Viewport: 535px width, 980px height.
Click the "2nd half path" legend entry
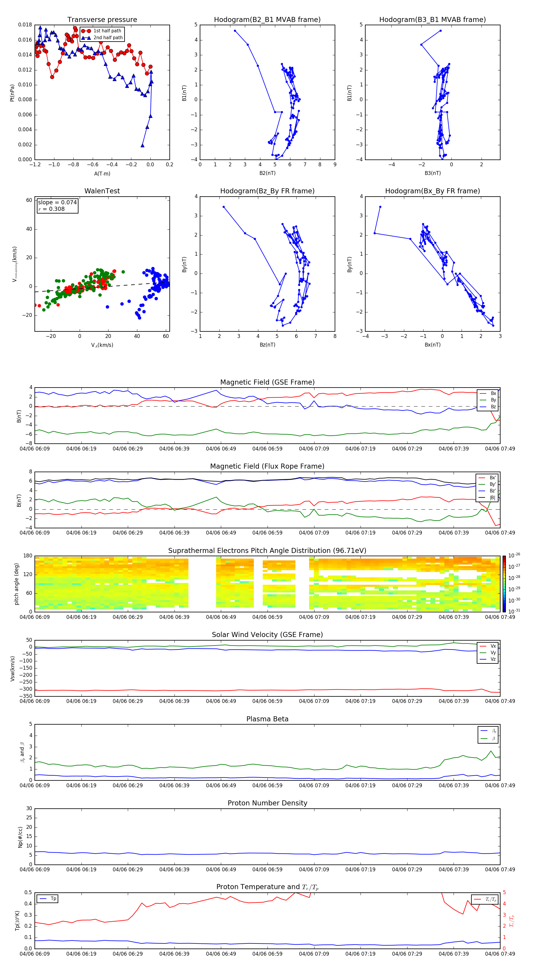pyautogui.click(x=103, y=38)
